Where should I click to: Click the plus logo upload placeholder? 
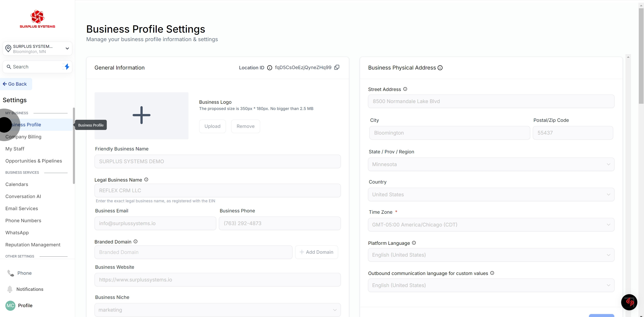pyautogui.click(x=142, y=116)
